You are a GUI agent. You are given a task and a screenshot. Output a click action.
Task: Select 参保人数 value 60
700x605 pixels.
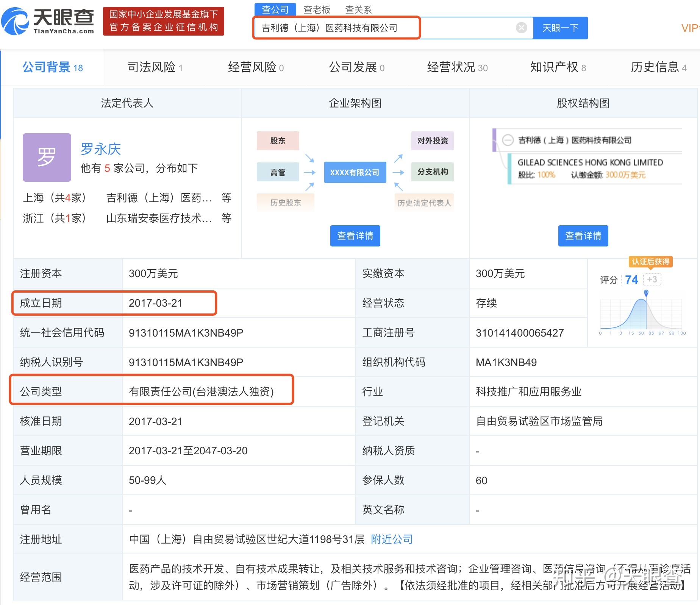point(481,480)
